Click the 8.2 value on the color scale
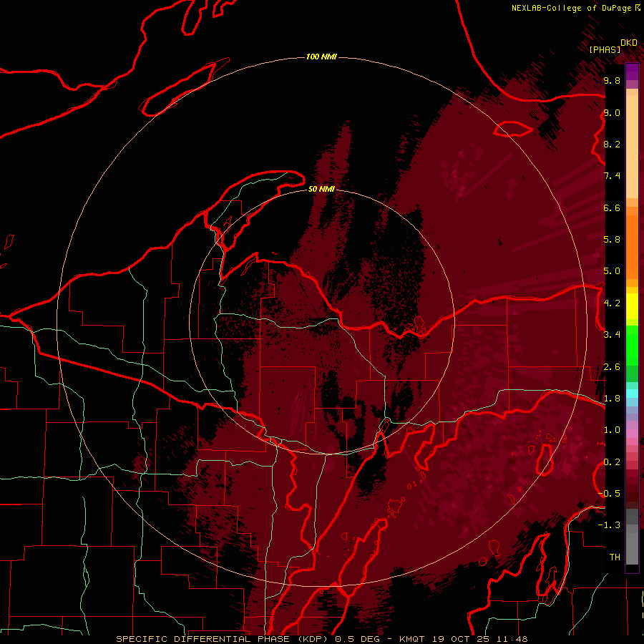644x644 pixels. point(612,144)
